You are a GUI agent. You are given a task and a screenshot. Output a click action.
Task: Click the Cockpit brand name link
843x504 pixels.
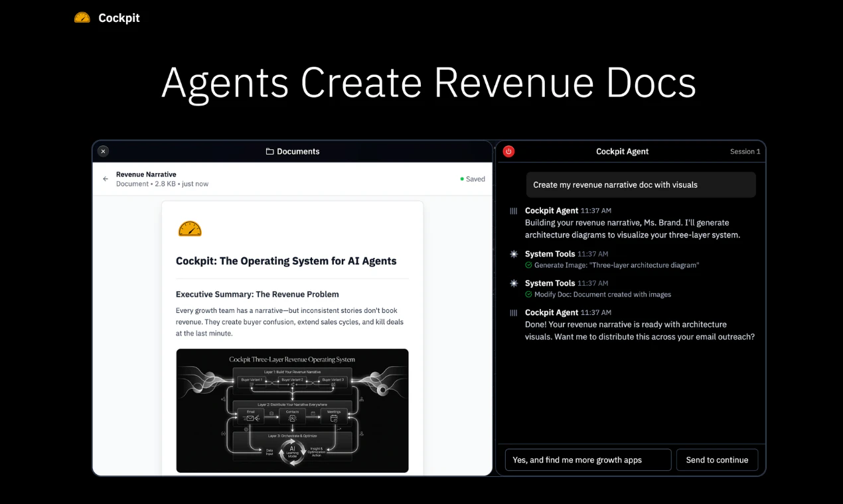click(119, 18)
